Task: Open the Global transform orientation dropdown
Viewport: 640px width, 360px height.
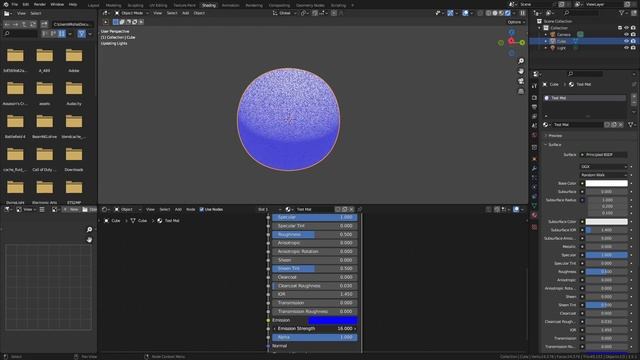Action: tap(284, 13)
